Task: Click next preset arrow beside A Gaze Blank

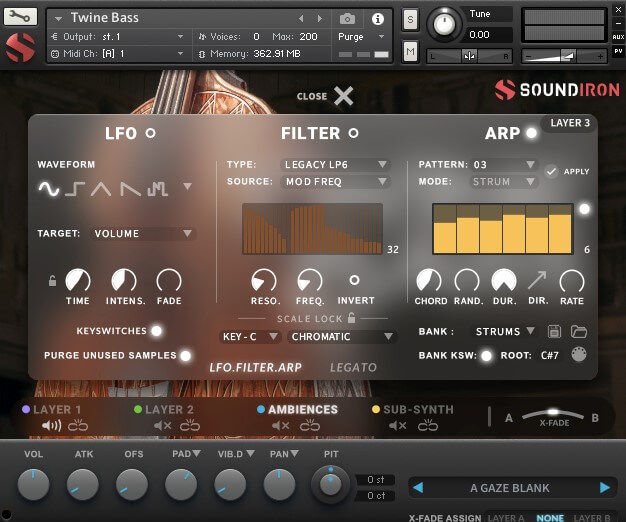Action: point(604,488)
